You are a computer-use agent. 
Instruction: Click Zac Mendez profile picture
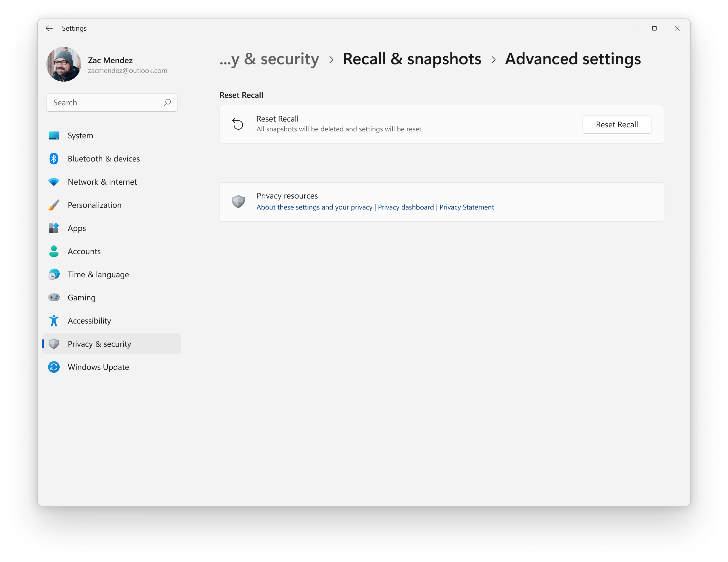pos(64,64)
